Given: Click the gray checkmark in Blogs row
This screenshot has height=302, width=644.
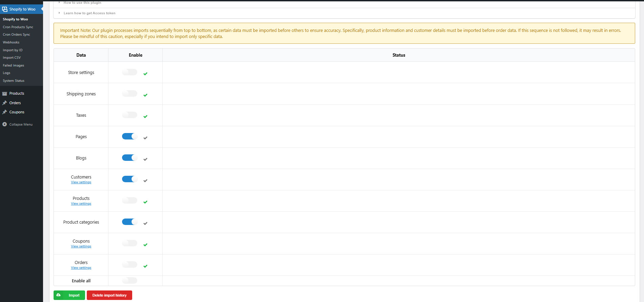Looking at the screenshot, I should [145, 159].
